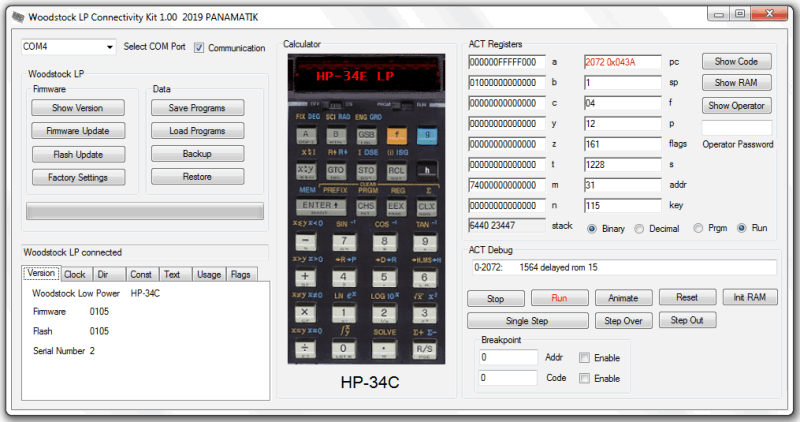Click the Operator Password input field
Image resolution: width=800 pixels, height=422 pixels.
pos(736,128)
